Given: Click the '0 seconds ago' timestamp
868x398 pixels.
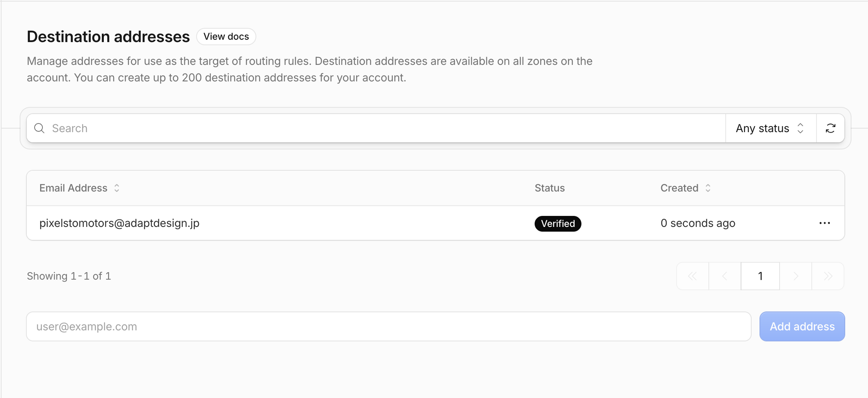Looking at the screenshot, I should click(698, 223).
